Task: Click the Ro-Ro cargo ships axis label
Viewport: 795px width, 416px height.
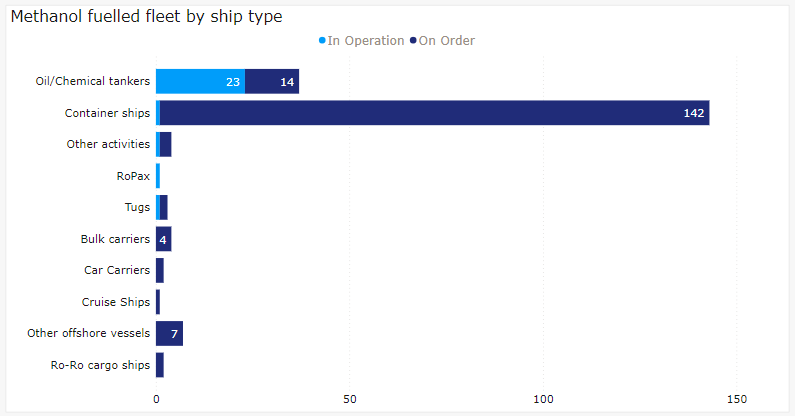Action: (x=100, y=365)
